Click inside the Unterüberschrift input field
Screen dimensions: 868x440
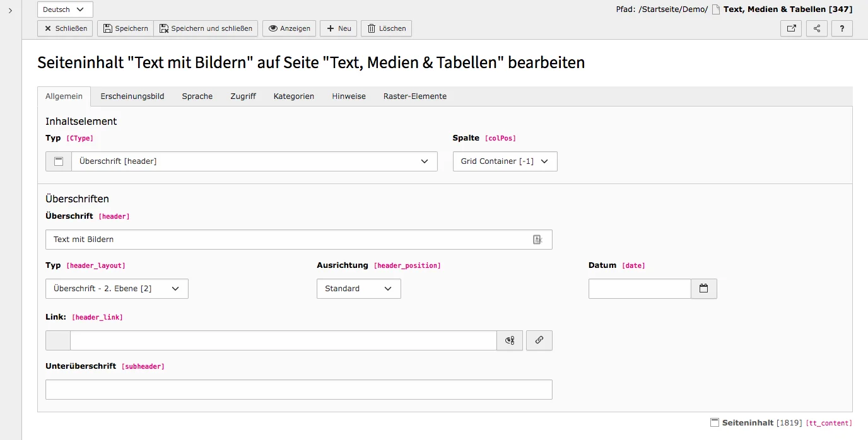click(298, 389)
